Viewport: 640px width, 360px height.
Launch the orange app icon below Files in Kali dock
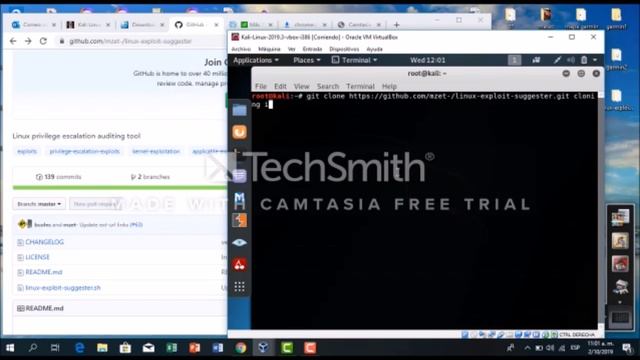point(240,132)
